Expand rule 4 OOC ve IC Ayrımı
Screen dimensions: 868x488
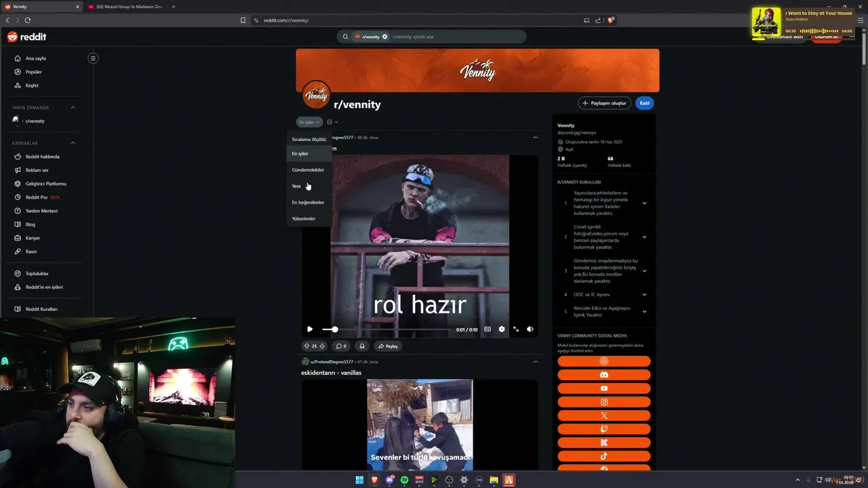click(644, 295)
